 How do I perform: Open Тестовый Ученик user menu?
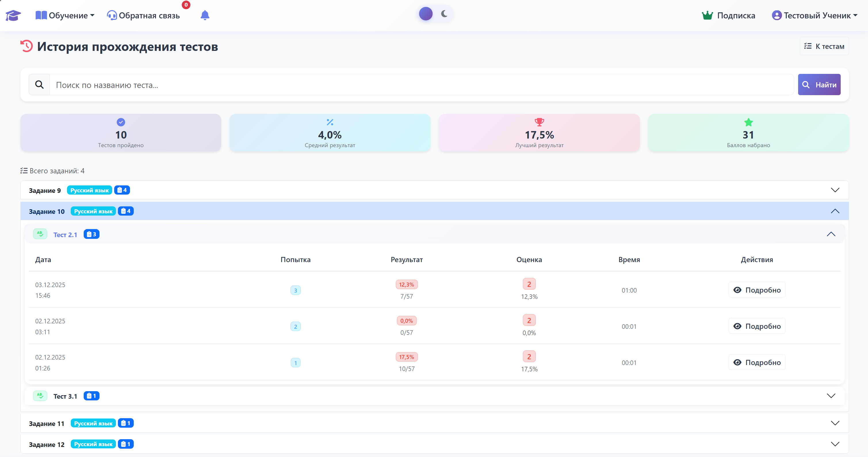click(x=815, y=16)
